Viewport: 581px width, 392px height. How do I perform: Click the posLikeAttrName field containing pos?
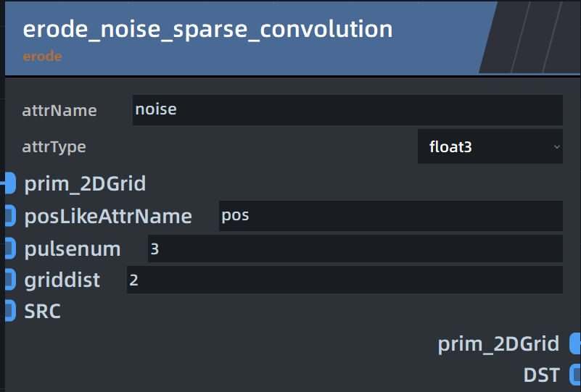click(x=391, y=216)
